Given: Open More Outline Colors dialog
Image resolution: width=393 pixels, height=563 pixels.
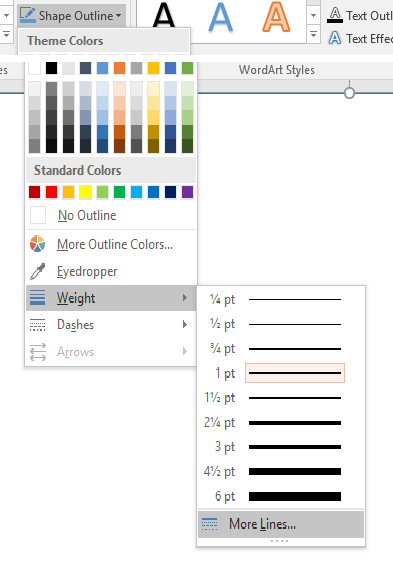Looking at the screenshot, I should (111, 244).
